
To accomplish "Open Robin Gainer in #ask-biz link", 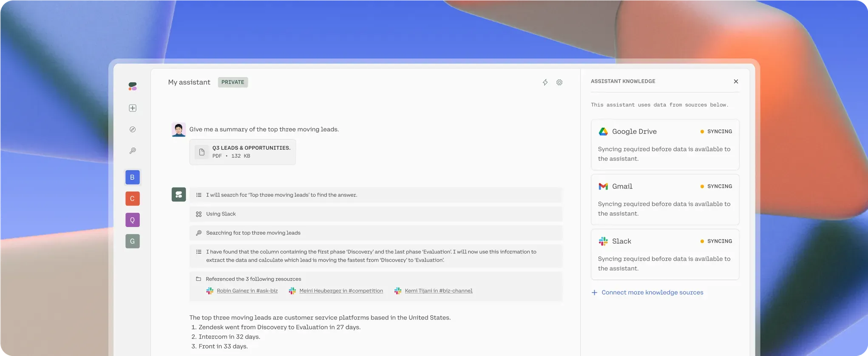I will (247, 291).
